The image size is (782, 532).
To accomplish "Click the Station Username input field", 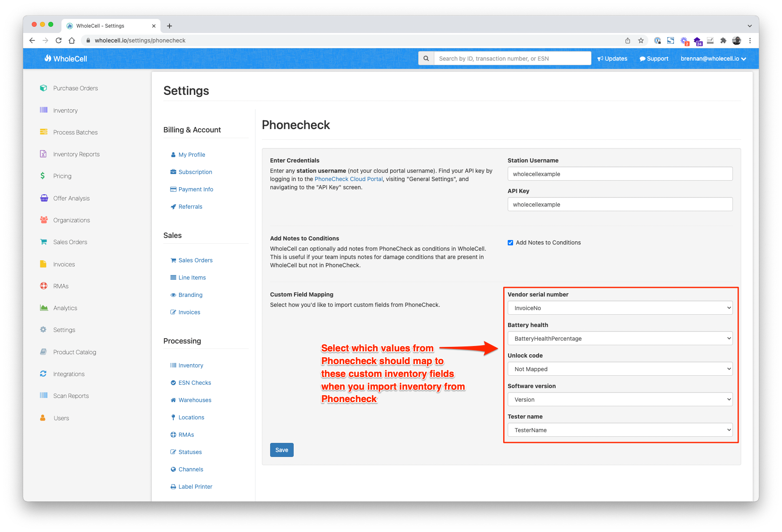I will (x=620, y=174).
